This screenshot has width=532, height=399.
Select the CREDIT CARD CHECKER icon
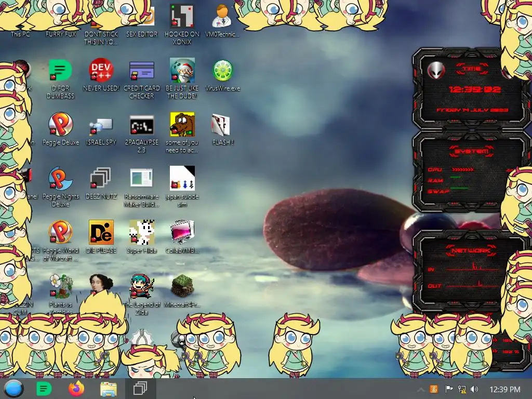coord(141,70)
